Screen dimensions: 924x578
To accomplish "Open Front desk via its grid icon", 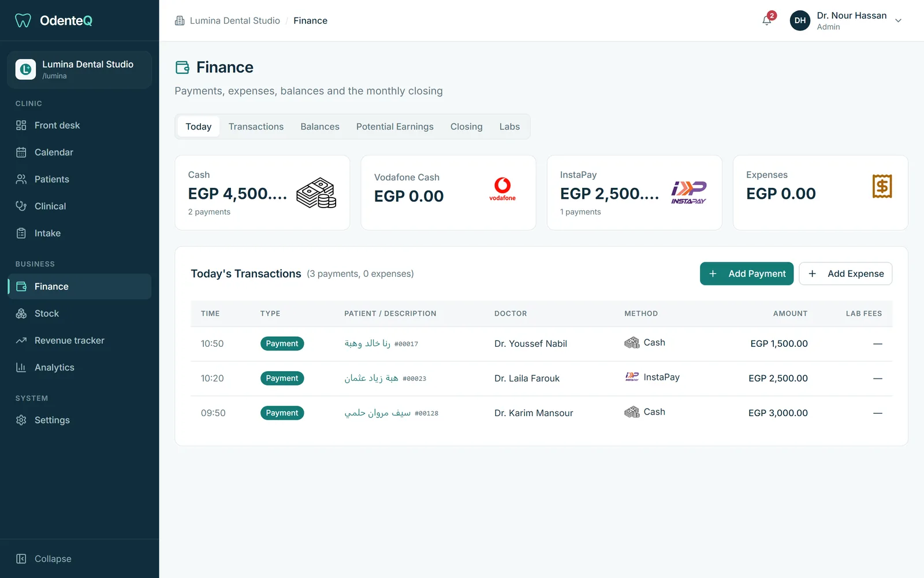I will click(x=21, y=125).
